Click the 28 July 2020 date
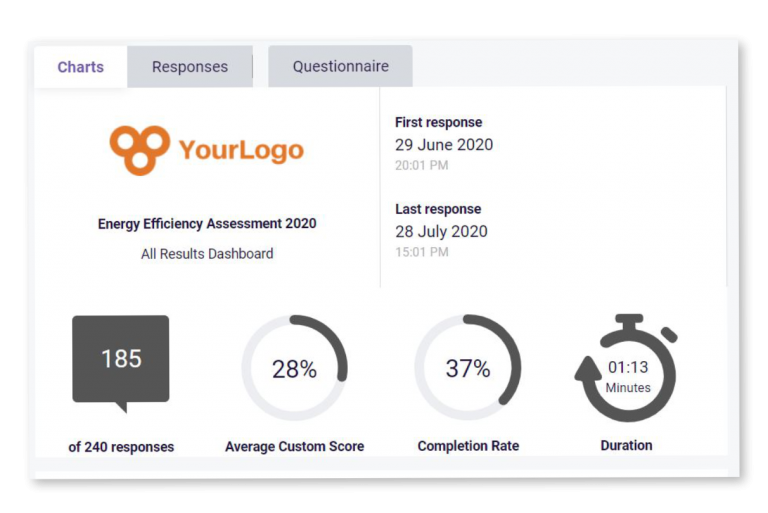This screenshot has height=513, width=768. pyautogui.click(x=441, y=231)
